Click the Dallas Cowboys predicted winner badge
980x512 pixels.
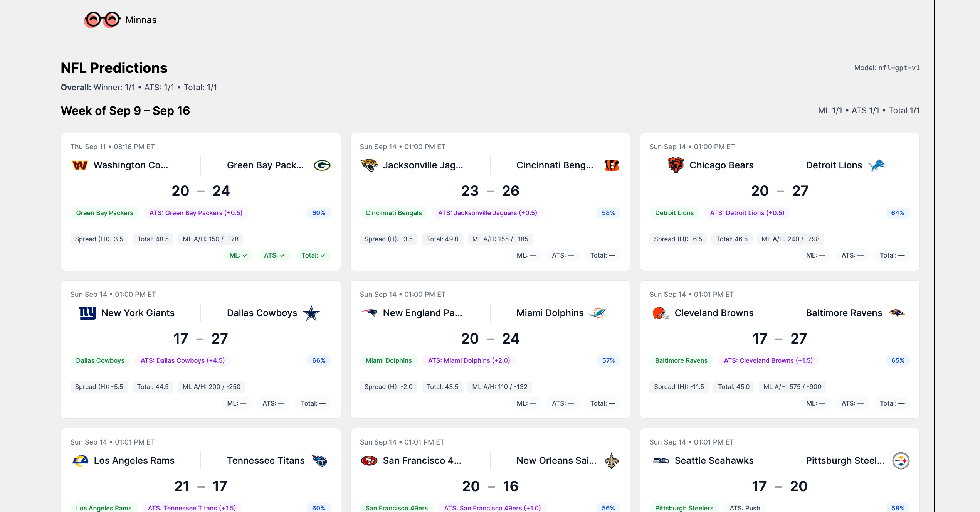tap(100, 360)
